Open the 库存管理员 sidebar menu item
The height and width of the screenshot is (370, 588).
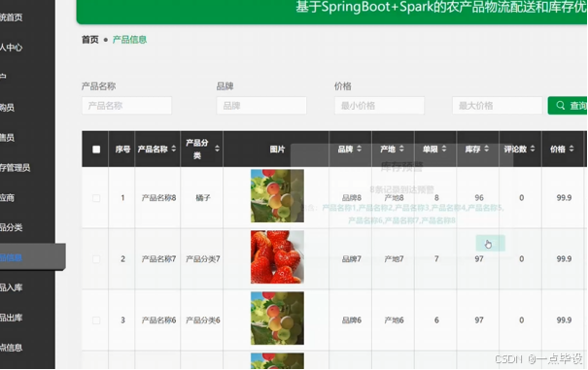click(x=15, y=168)
